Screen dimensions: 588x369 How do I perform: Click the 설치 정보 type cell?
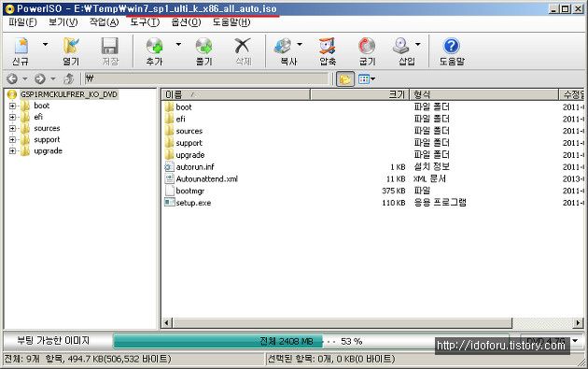point(431,166)
